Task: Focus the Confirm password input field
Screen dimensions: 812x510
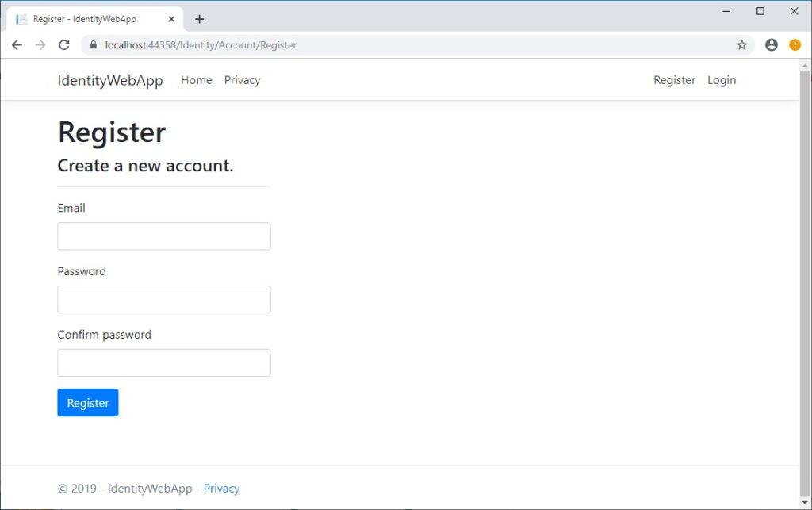Action: [164, 362]
